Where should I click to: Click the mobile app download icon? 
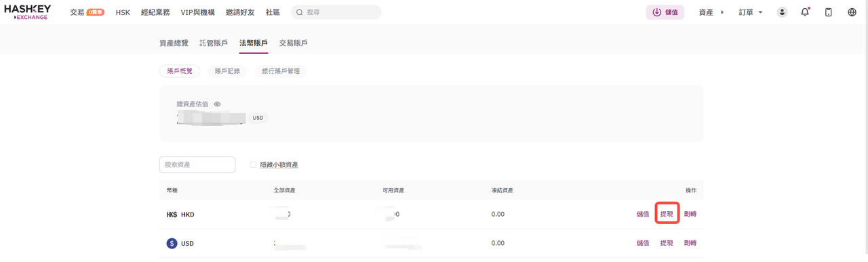(x=828, y=12)
